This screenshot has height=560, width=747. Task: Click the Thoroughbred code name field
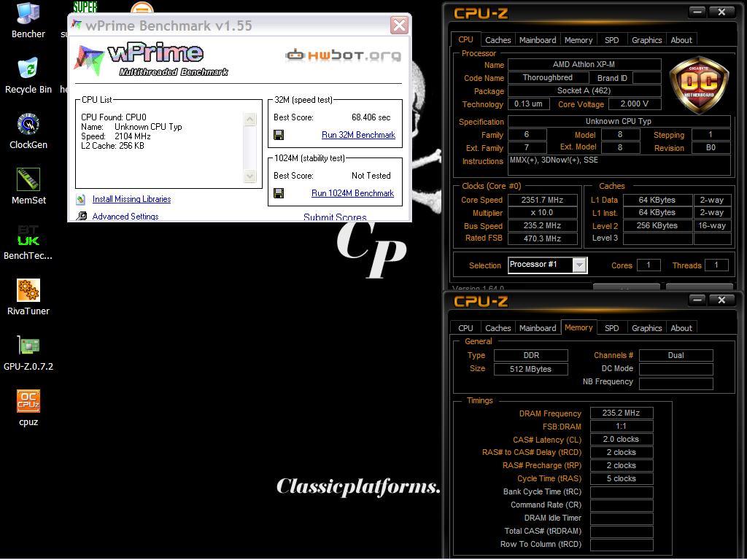click(548, 77)
